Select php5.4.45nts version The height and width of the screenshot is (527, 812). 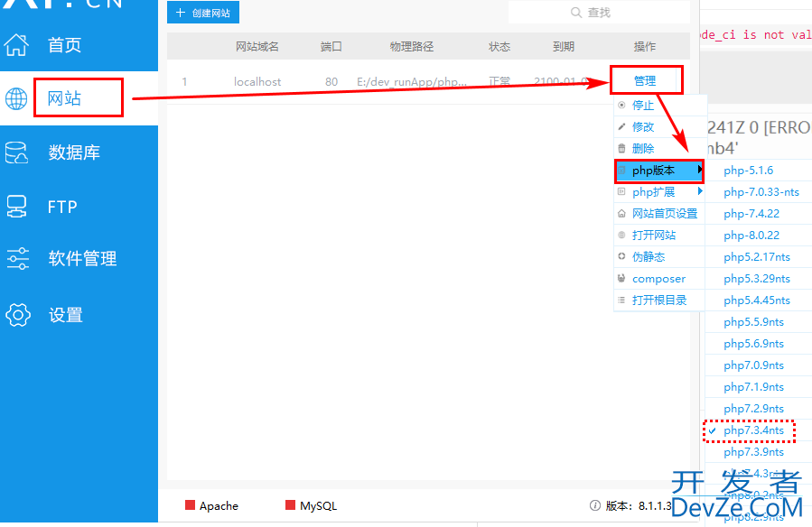pyautogui.click(x=759, y=300)
